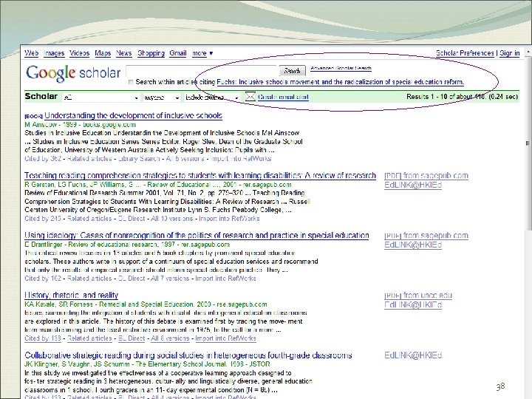Screen dimensions: 532x399
Task: Click Create email alert link
Action: coord(283,97)
